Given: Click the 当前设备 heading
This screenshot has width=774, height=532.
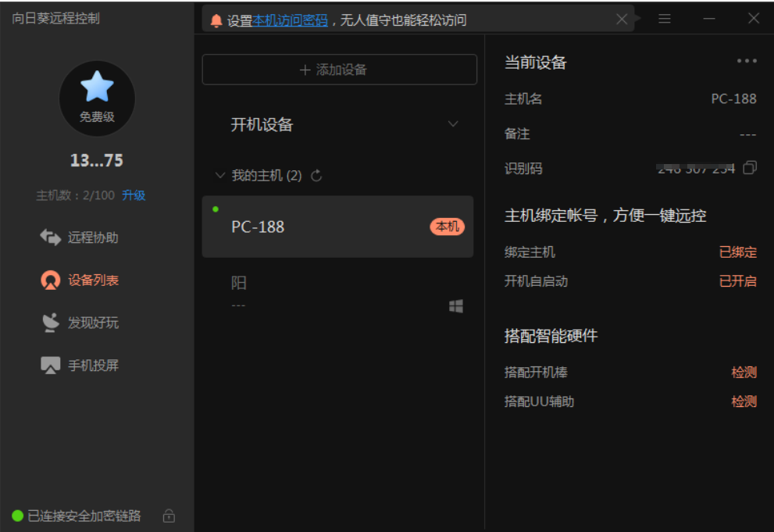Looking at the screenshot, I should [x=536, y=62].
